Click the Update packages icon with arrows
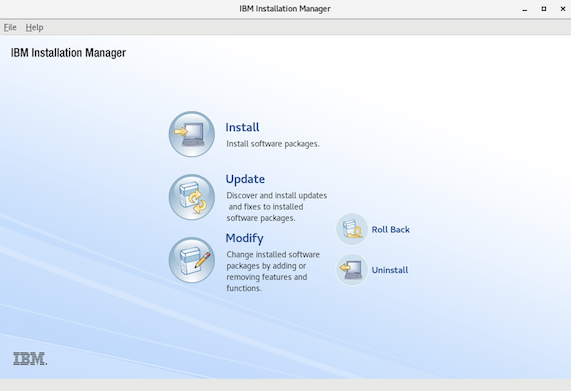571x391 pixels. (x=192, y=197)
